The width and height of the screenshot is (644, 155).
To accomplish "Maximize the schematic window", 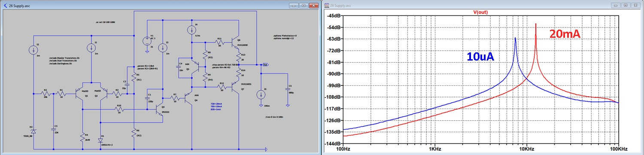I will pos(304,5).
